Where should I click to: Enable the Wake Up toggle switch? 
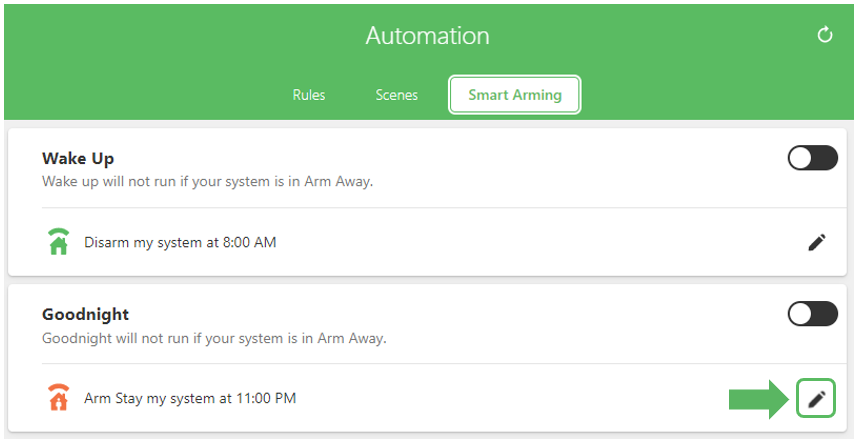point(812,158)
